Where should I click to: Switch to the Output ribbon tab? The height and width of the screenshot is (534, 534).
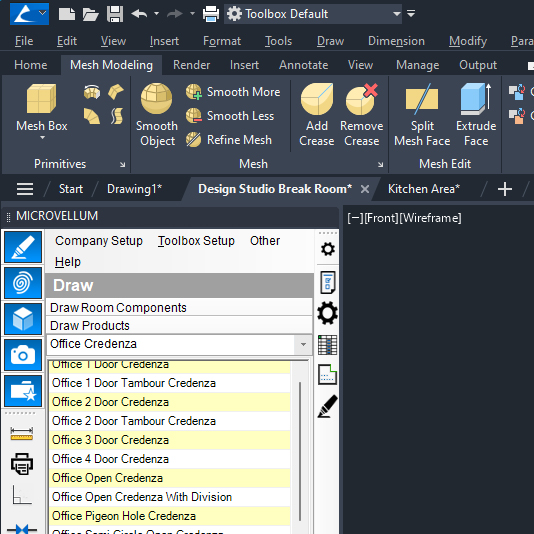(478, 65)
